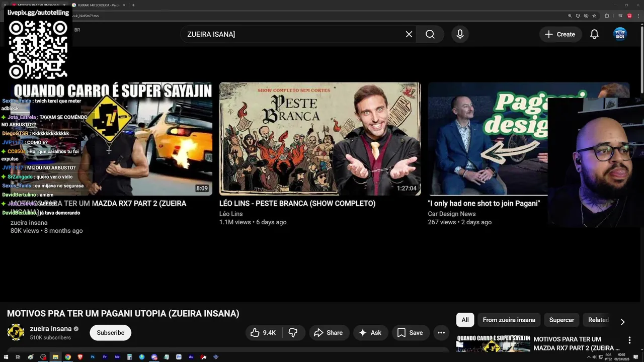Clear the YouTube search box text
The image size is (644, 362).
tap(409, 34)
